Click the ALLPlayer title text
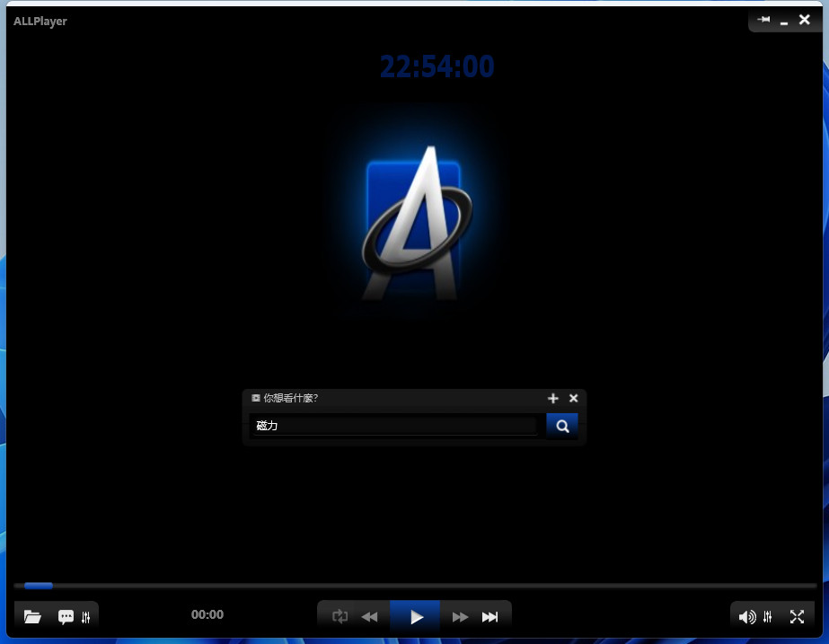The height and width of the screenshot is (644, 829). [x=40, y=22]
